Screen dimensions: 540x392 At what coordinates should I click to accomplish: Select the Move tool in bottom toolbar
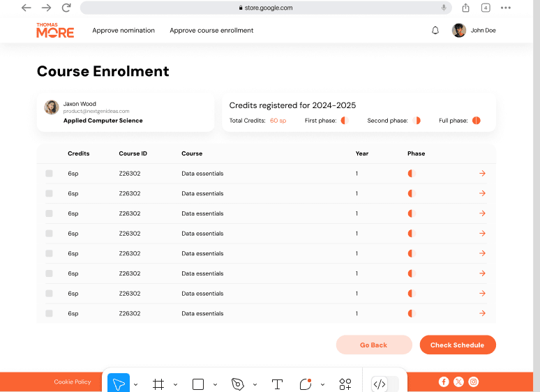pos(119,384)
